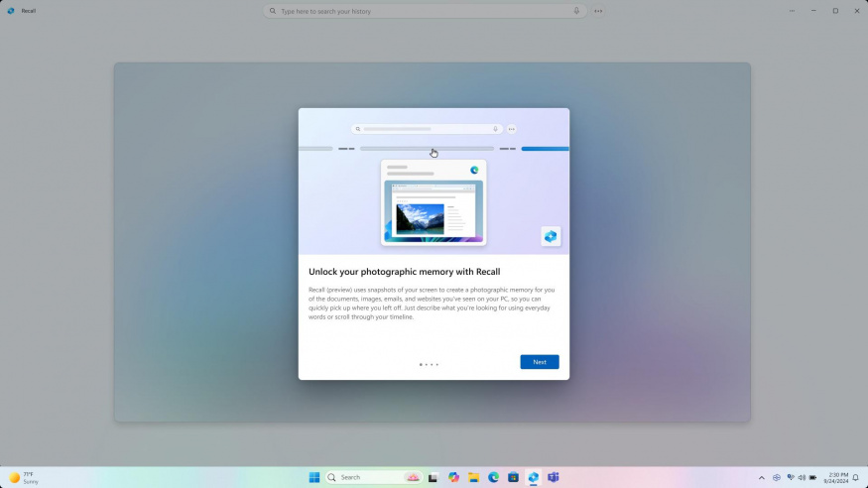Launch Microsoft Edge from the taskbar
Screen dimensions: 868x488
coord(493,477)
